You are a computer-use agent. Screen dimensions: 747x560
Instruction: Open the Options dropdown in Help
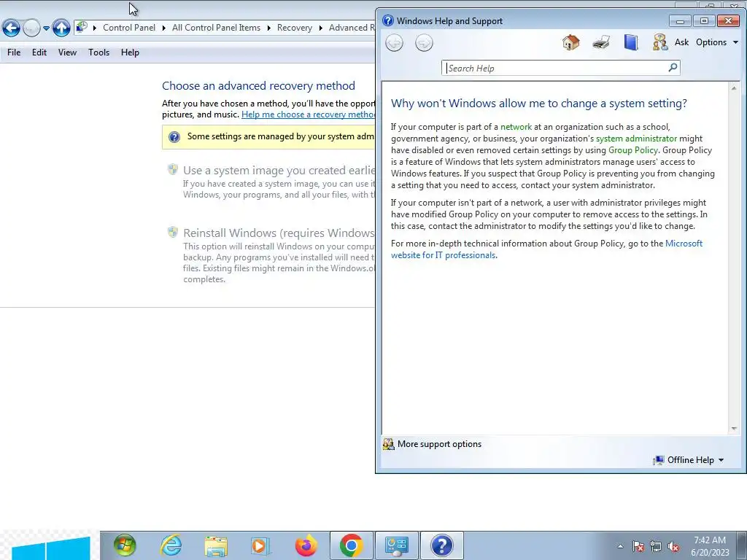[717, 42]
